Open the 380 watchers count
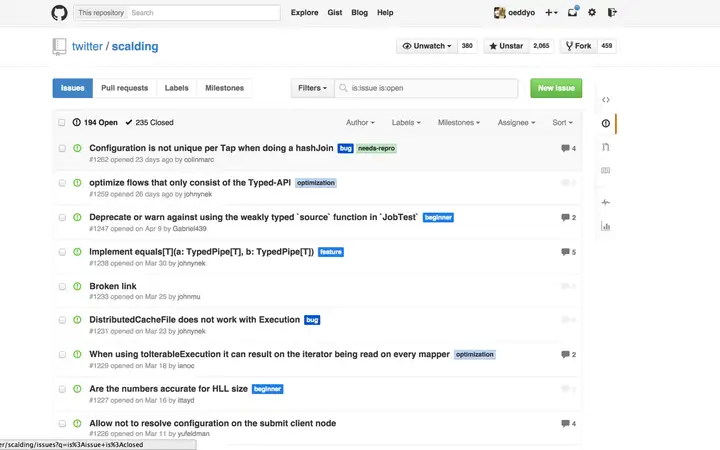 pos(467,46)
